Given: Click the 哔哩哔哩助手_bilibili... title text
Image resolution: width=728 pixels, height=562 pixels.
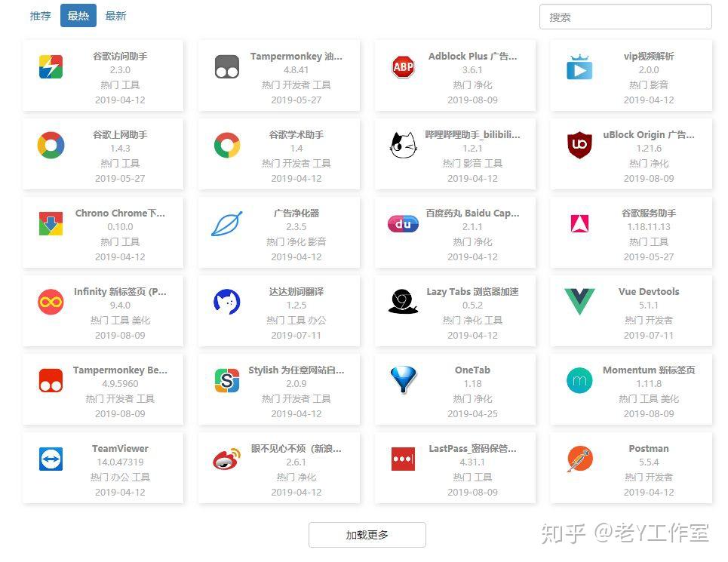Looking at the screenshot, I should click(472, 134).
